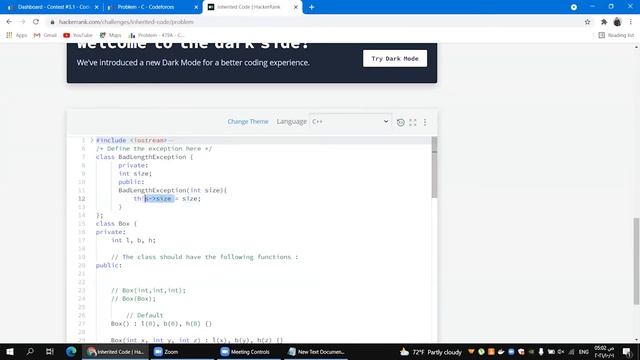Open the Chrome profile avatar

pyautogui.click(x=617, y=22)
